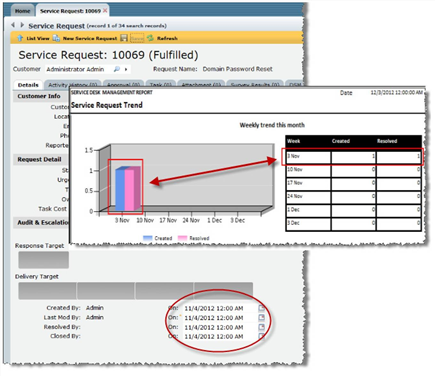This screenshot has height=376, width=435.
Task: Open calendar picker for Created On date
Action: (x=261, y=308)
